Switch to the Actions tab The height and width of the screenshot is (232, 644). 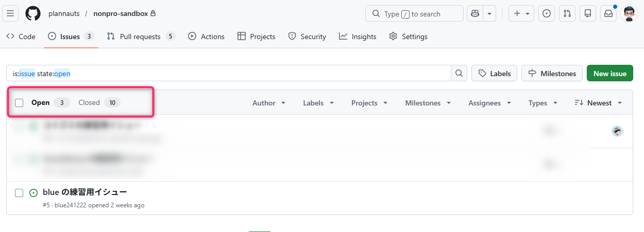click(207, 37)
